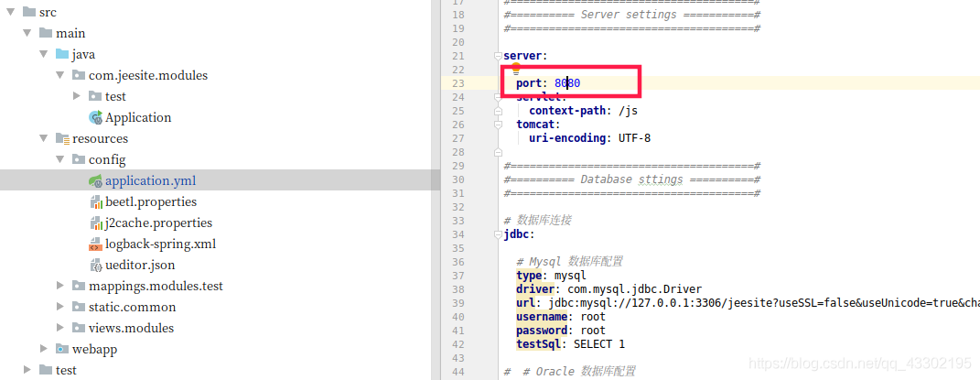The width and height of the screenshot is (980, 380).
Task: Click the 'username: root' line
Action: click(561, 317)
